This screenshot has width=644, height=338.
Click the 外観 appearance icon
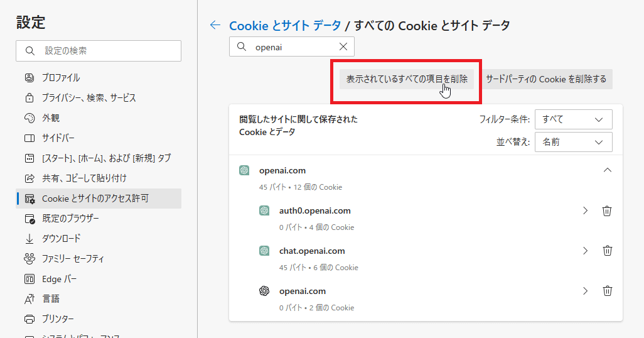click(30, 118)
